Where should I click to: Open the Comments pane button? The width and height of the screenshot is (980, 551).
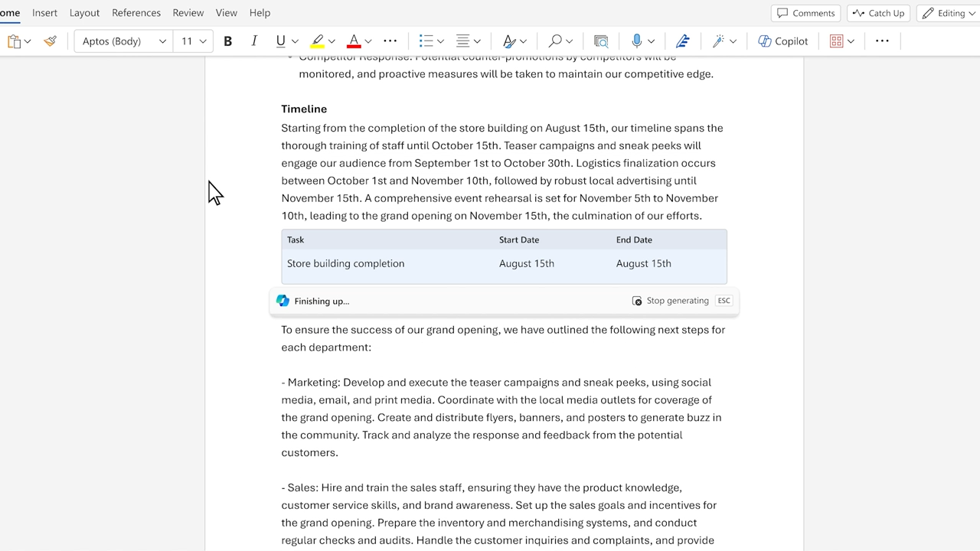click(x=805, y=13)
